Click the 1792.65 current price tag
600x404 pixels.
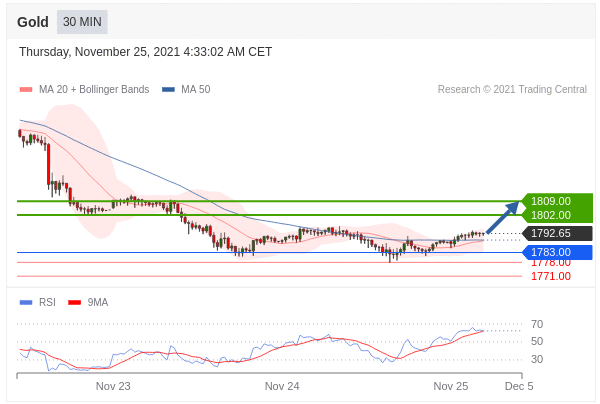click(x=551, y=233)
